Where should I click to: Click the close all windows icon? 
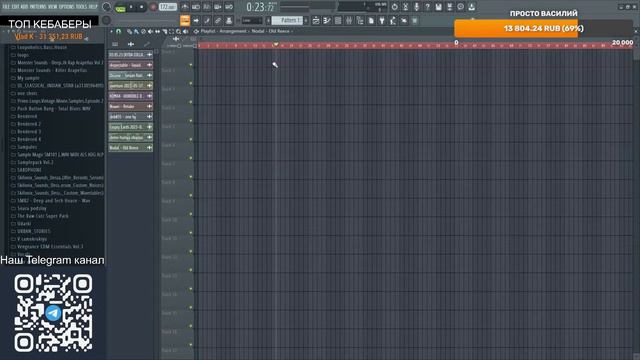tap(404, 20)
